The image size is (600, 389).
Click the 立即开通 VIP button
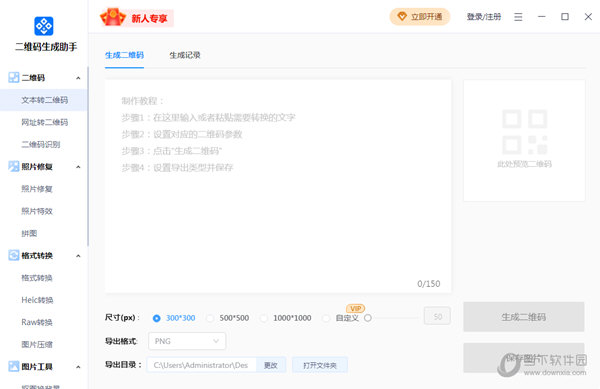tap(420, 16)
